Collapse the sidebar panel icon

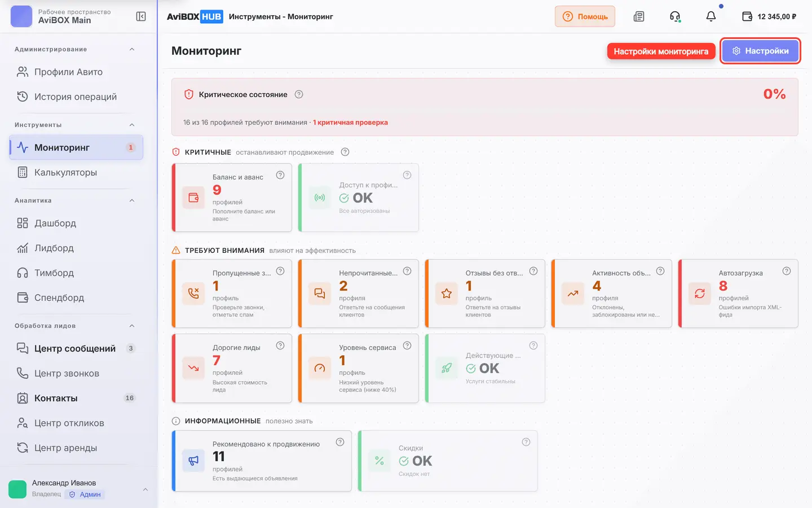[x=141, y=16]
